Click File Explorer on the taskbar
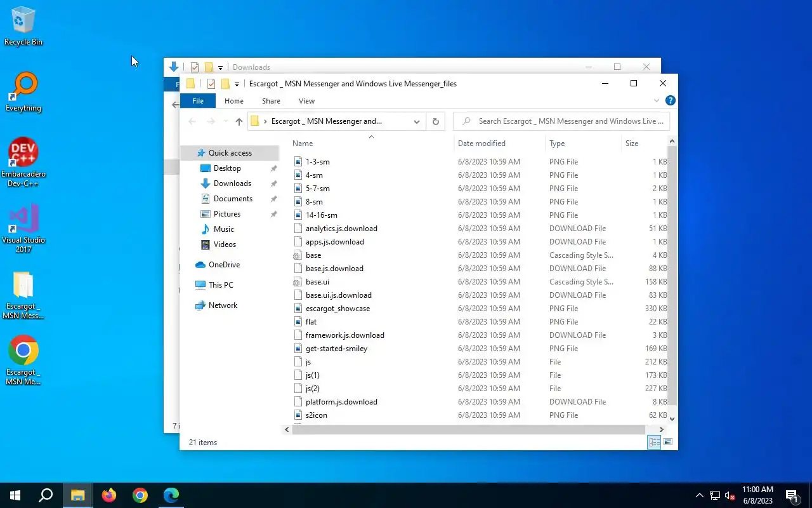 [x=78, y=495]
